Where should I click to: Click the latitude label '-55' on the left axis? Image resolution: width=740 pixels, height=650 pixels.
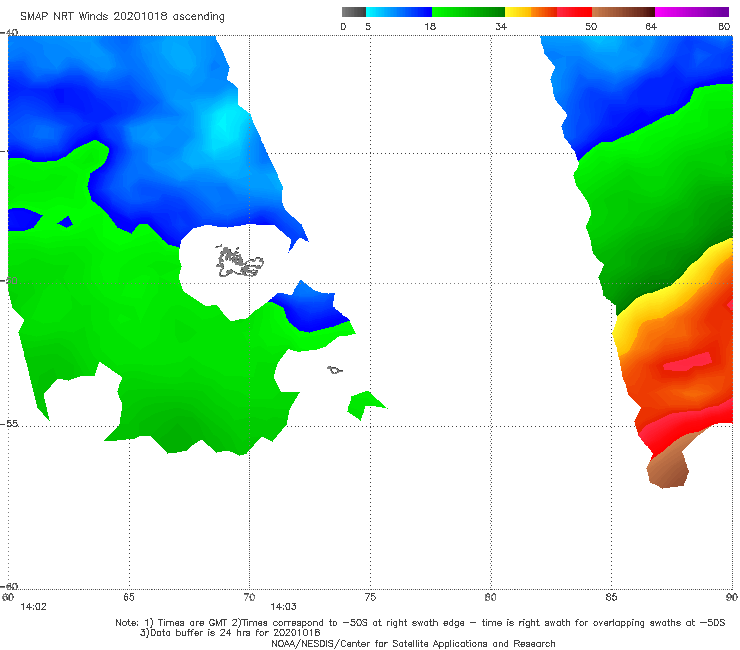pyautogui.click(x=10, y=423)
